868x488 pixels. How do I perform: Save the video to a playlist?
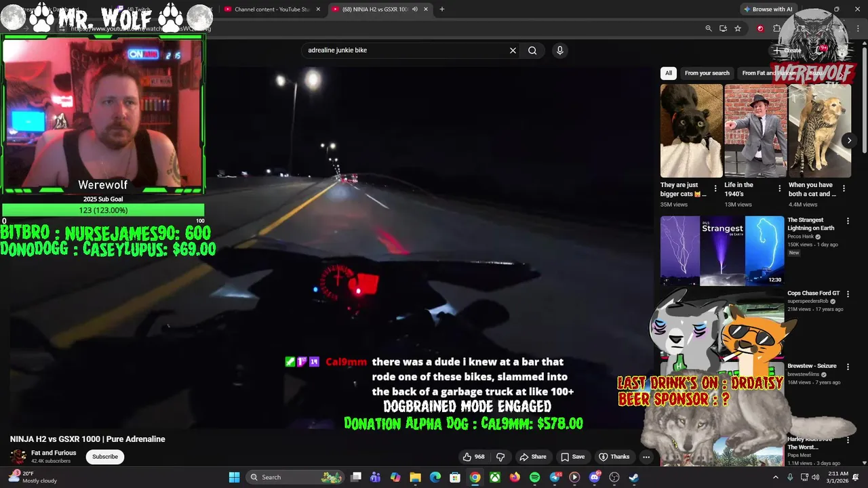coord(573,457)
